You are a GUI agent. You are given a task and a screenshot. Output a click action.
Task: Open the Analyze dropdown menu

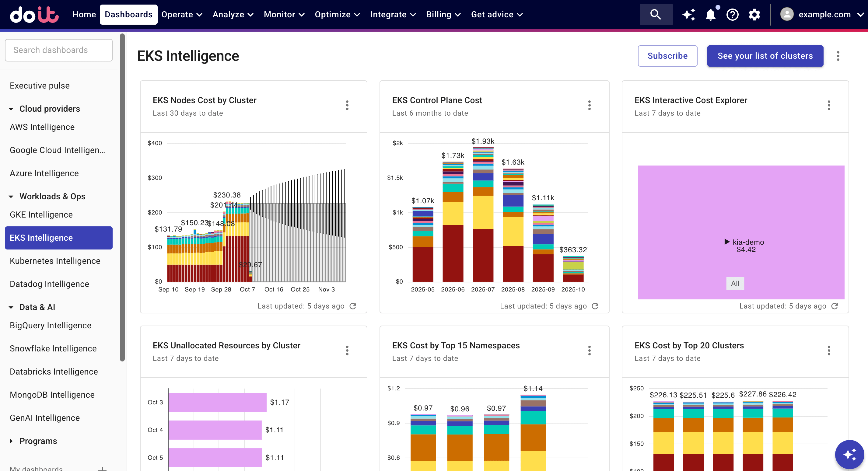[233, 15]
